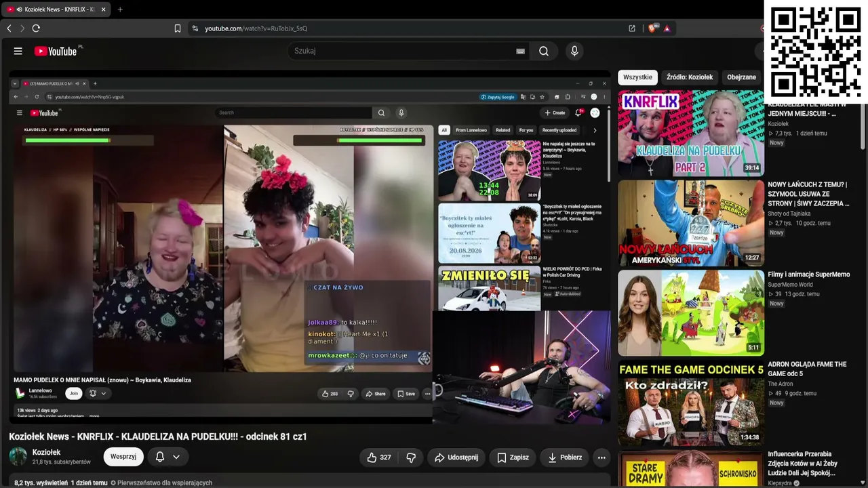
Task: Open Filmy i animacje SuperMemo video title
Action: click(808, 274)
